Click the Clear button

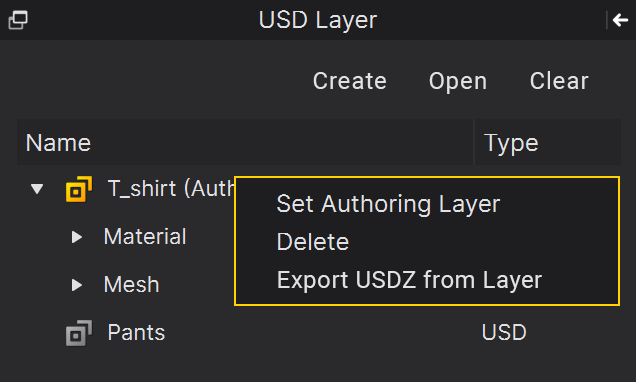point(559,81)
